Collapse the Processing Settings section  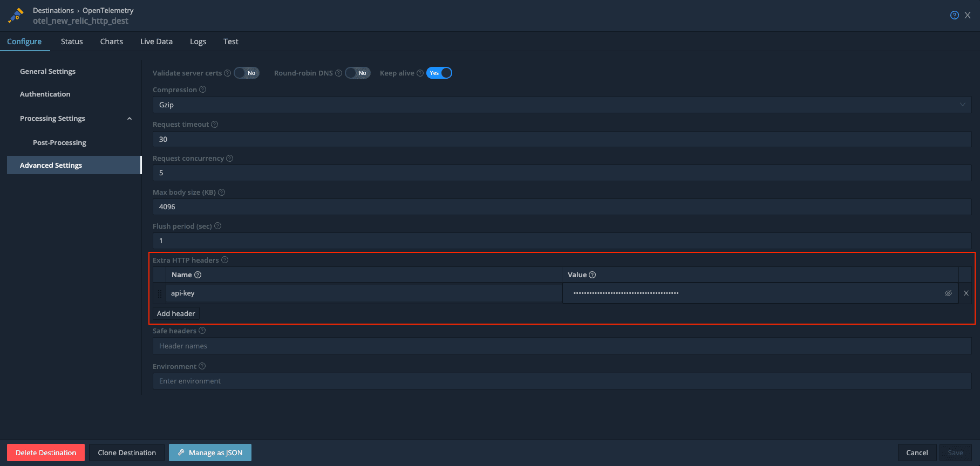pos(130,119)
